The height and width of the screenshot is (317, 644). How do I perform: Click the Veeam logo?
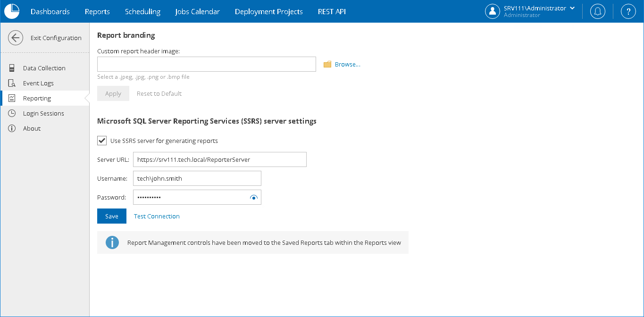pos(11,11)
